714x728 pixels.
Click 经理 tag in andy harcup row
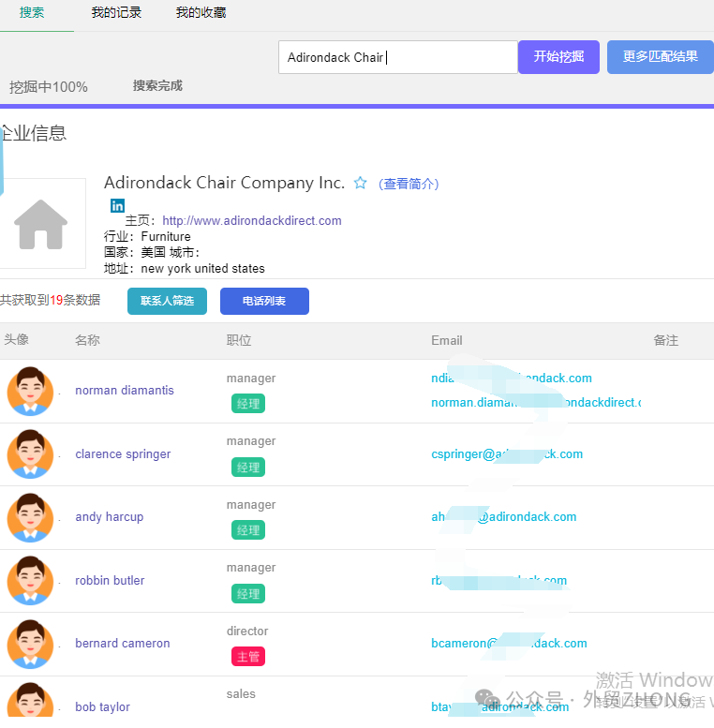[248, 530]
